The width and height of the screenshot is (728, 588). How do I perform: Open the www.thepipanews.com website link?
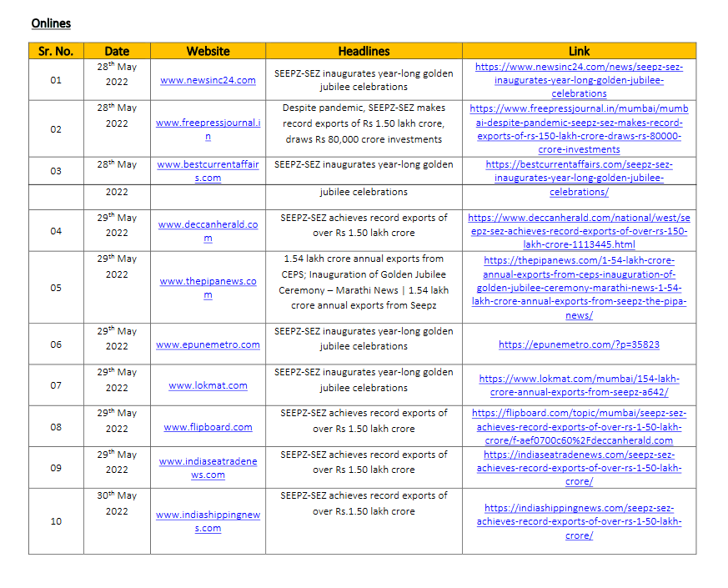tap(208, 288)
